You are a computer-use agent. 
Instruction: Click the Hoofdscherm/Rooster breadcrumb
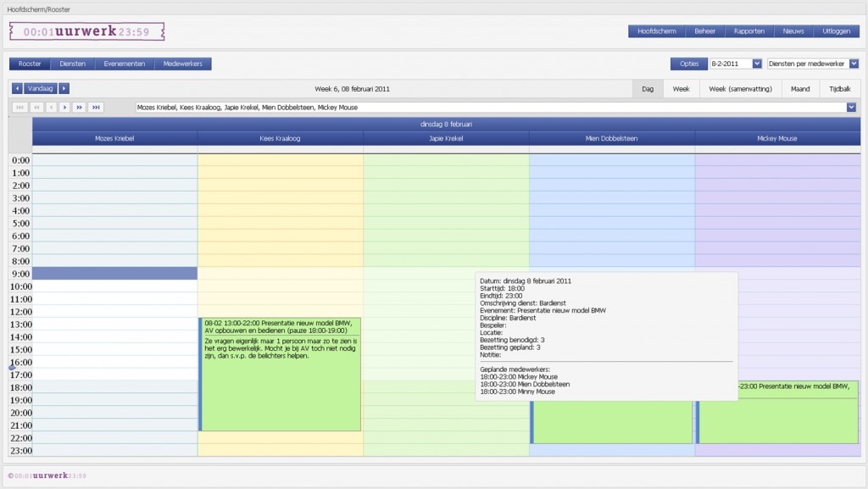pos(39,9)
